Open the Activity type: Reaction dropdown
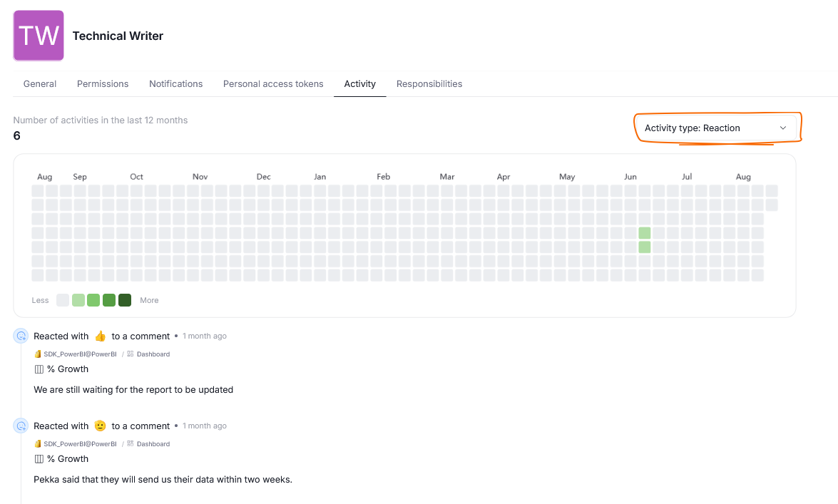The image size is (838, 504). pyautogui.click(x=715, y=128)
